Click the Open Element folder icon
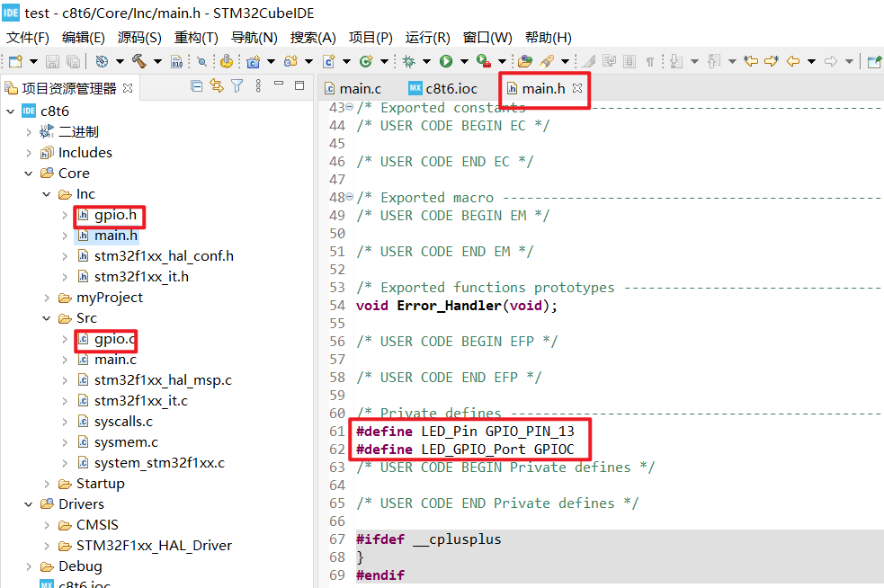The width and height of the screenshot is (884, 588). pyautogui.click(x=525, y=61)
